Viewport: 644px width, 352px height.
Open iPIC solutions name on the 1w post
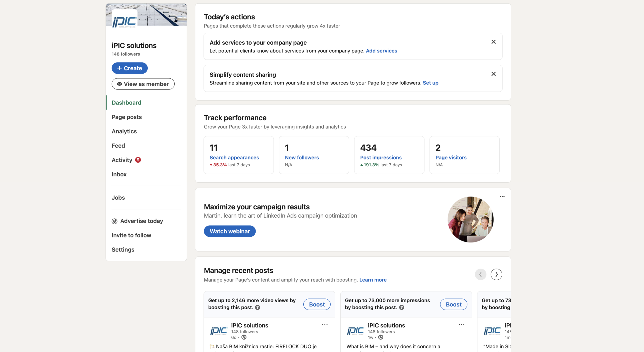[x=386, y=325]
